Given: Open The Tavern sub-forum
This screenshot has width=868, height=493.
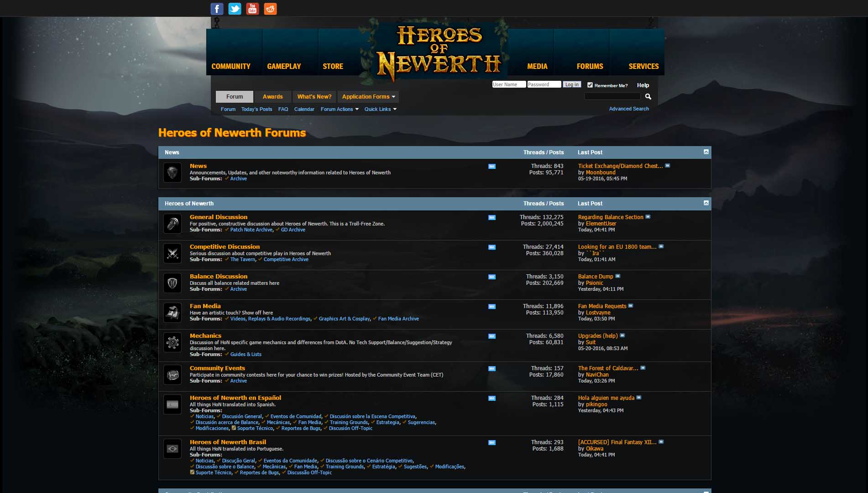Looking at the screenshot, I should pos(242,259).
